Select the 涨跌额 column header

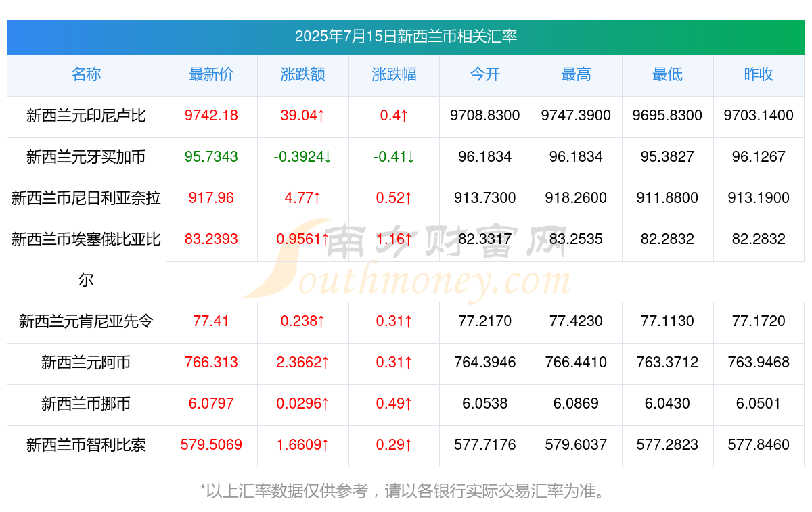tap(302, 74)
